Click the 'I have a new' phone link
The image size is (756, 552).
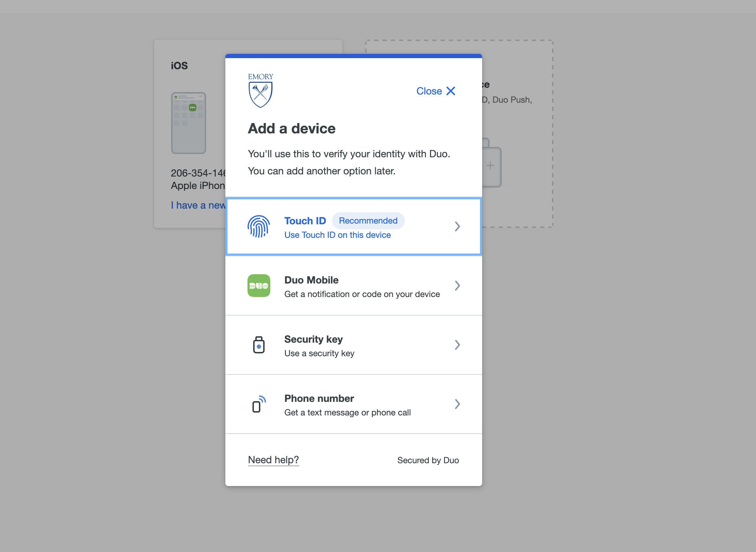(x=198, y=205)
